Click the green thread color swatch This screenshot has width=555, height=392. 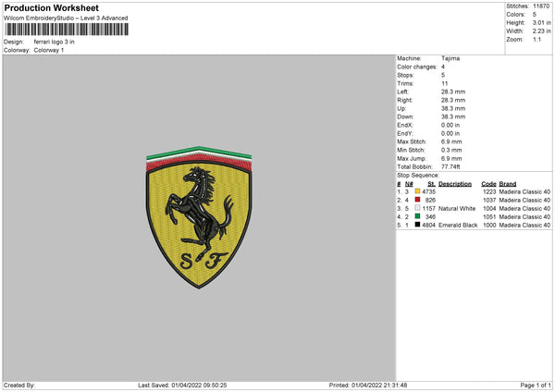pyautogui.click(x=417, y=216)
